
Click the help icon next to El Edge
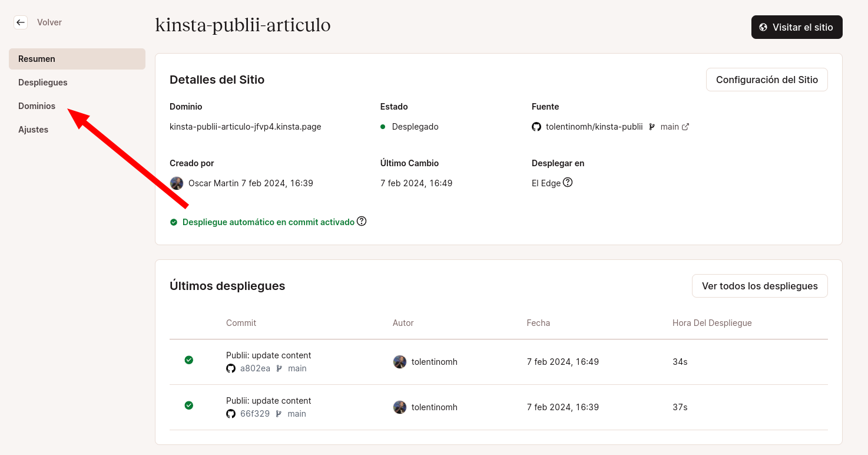pos(567,183)
